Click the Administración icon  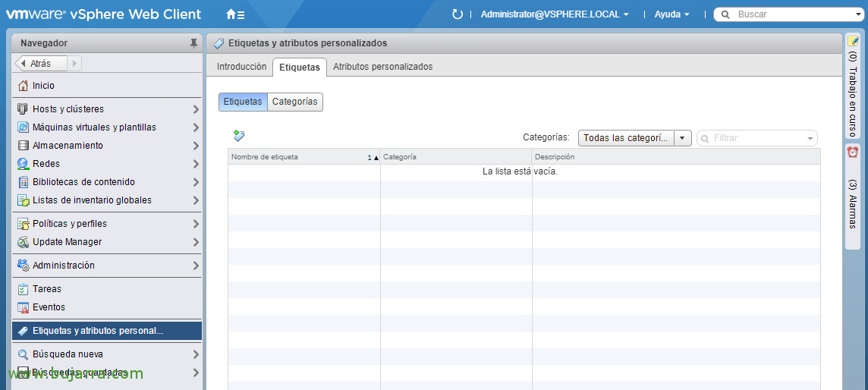pos(23,266)
